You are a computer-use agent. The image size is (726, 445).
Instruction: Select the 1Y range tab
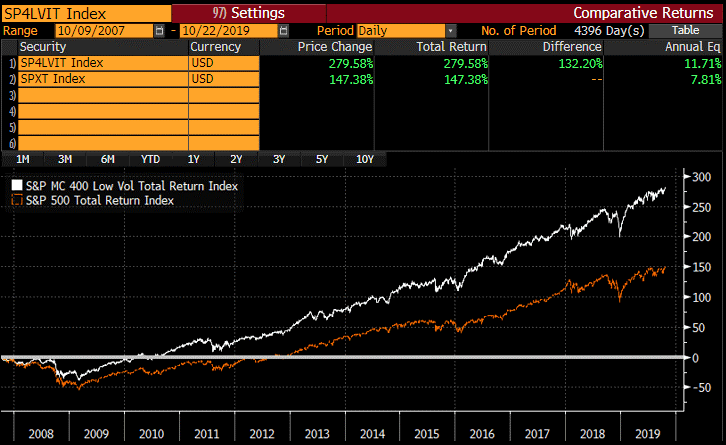[x=193, y=159]
